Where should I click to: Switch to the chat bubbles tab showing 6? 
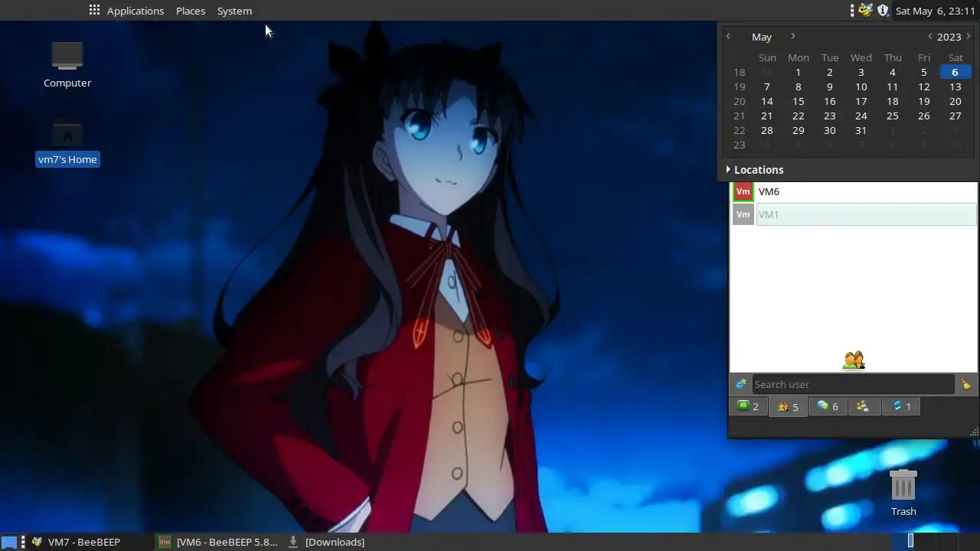click(828, 406)
